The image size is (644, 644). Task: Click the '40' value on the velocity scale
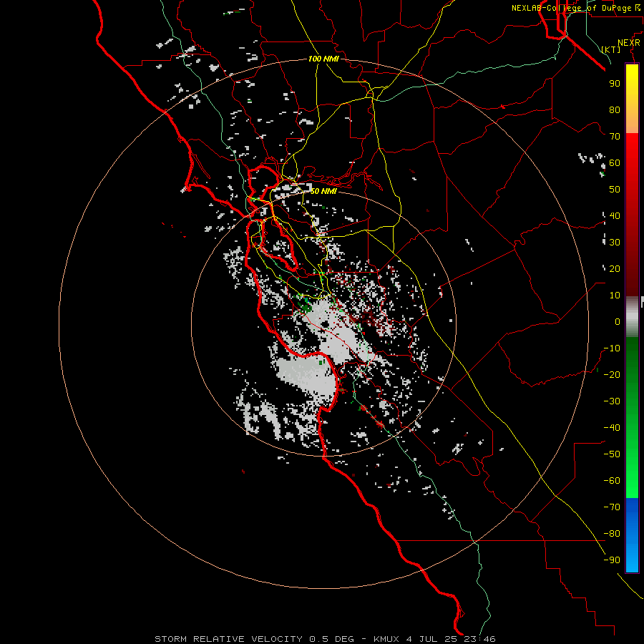click(615, 216)
